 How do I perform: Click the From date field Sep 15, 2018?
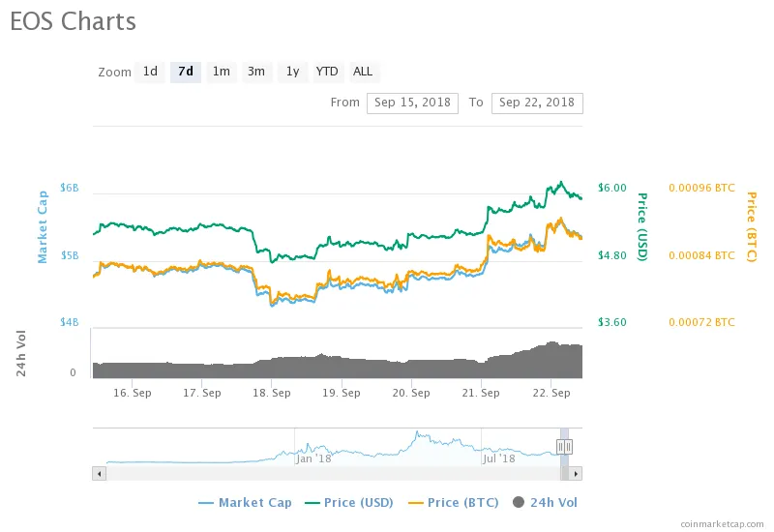pyautogui.click(x=412, y=103)
